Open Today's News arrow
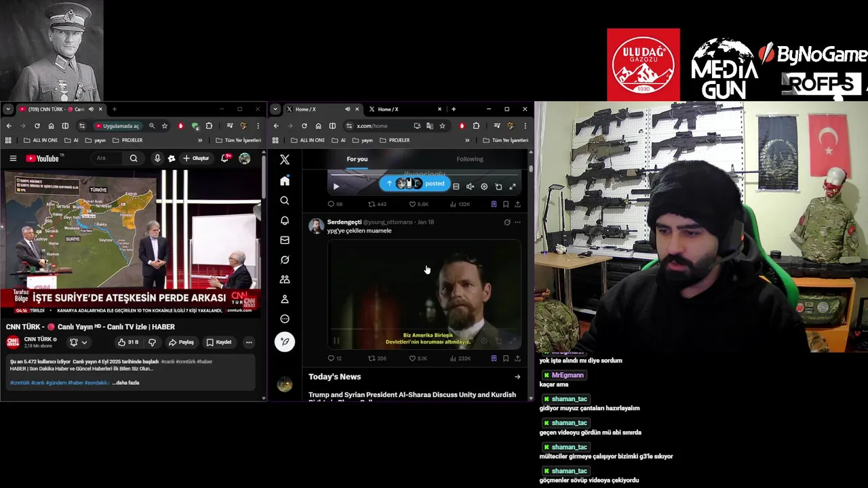Screen dimensions: 868x488 [x=517, y=377]
